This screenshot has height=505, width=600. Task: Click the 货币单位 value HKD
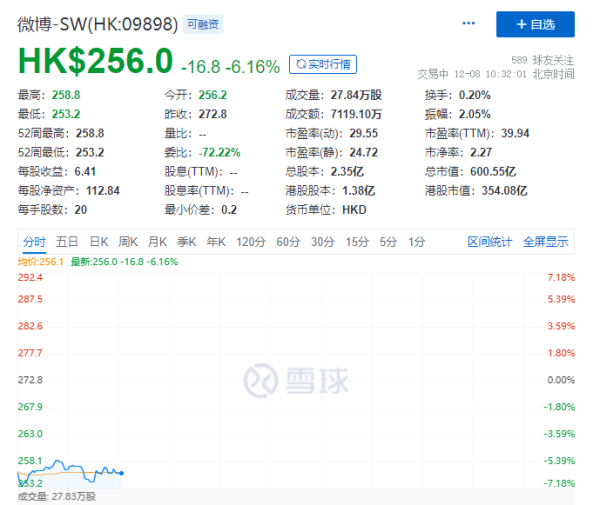click(x=354, y=210)
